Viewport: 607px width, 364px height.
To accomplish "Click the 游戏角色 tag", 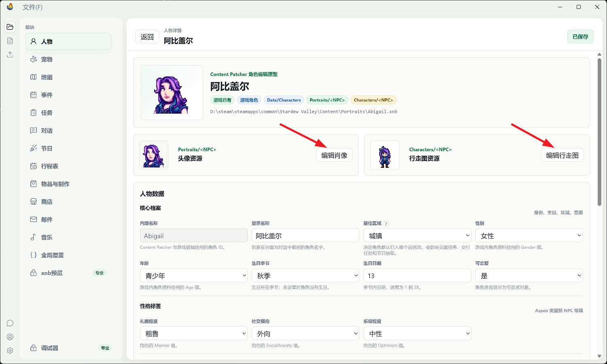I will (249, 100).
